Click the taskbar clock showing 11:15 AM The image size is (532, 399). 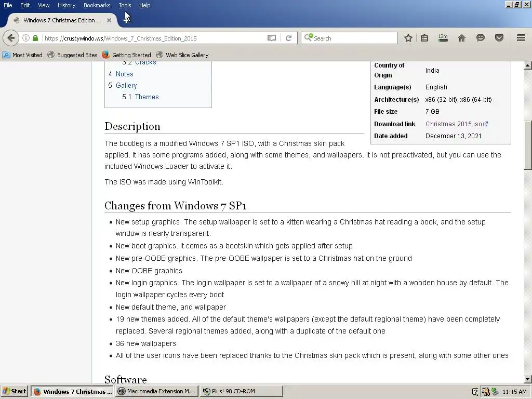pyautogui.click(x=514, y=392)
